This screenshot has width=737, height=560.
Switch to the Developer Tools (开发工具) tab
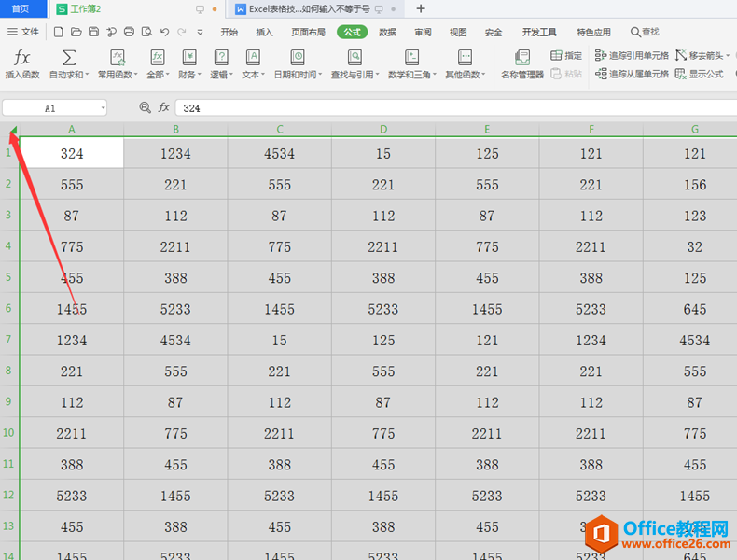click(x=539, y=32)
